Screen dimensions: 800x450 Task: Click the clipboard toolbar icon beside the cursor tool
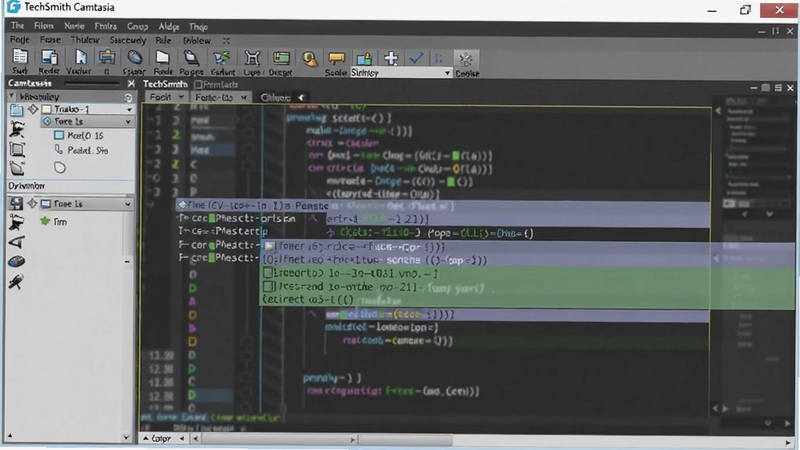[x=107, y=57]
